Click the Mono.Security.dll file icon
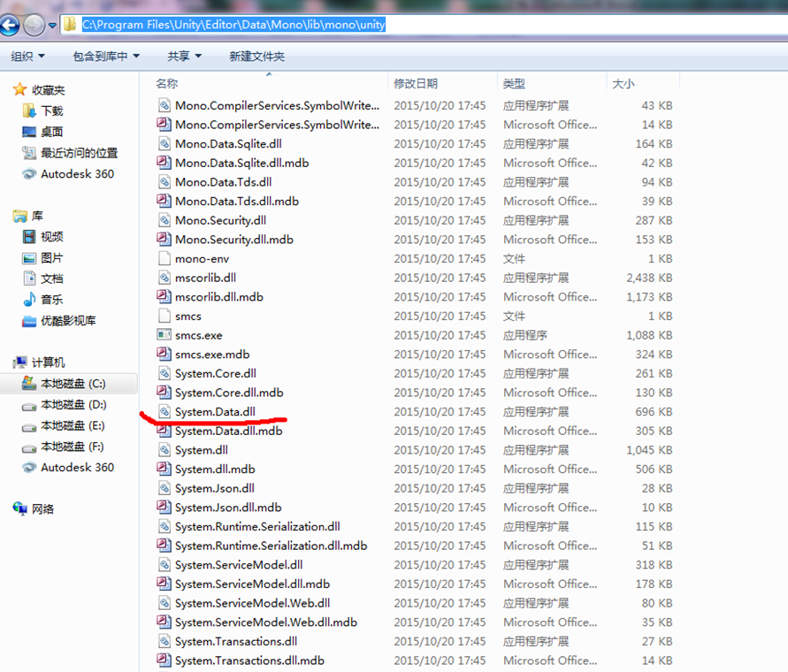788x672 pixels. point(164,220)
